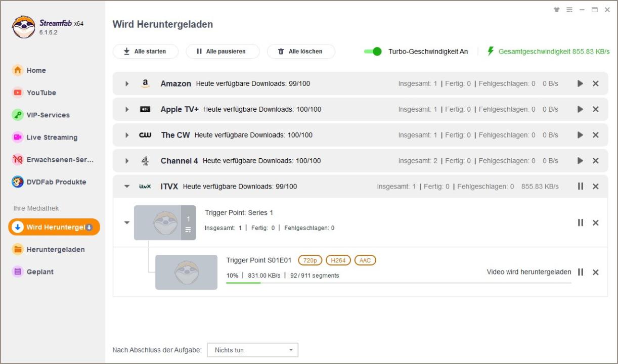Click Video wird heruntergeladen status text
This screenshot has width=618, height=364.
529,272
